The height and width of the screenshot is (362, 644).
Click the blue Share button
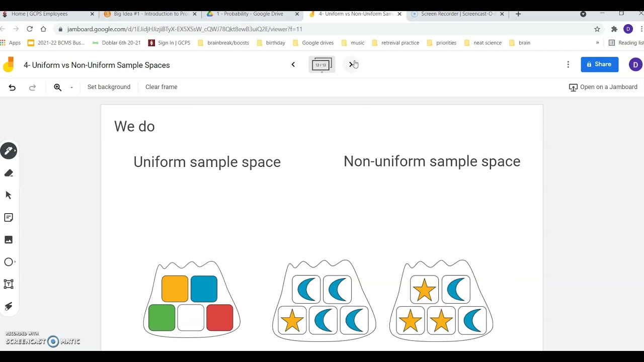click(x=599, y=64)
